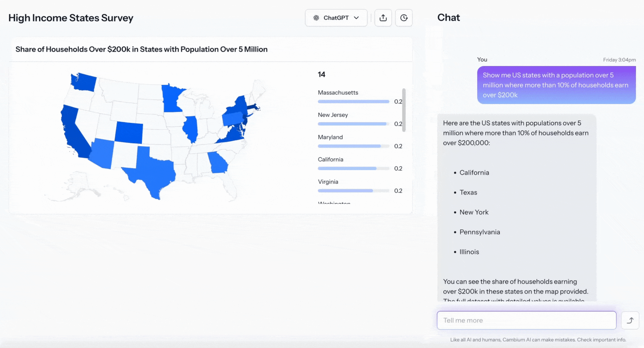Screen dimensions: 644x348
Task: Click the chart title about Households Over $200k
Action: (141, 49)
